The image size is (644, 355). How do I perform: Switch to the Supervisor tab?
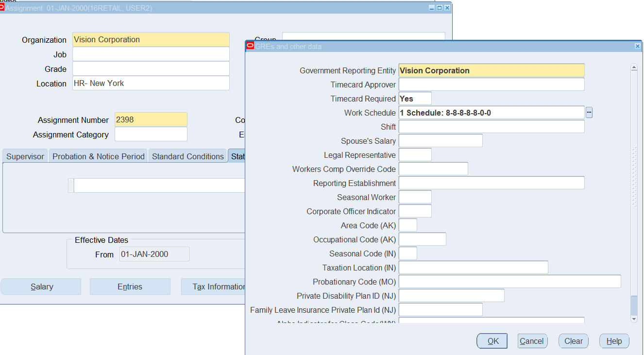coord(25,156)
